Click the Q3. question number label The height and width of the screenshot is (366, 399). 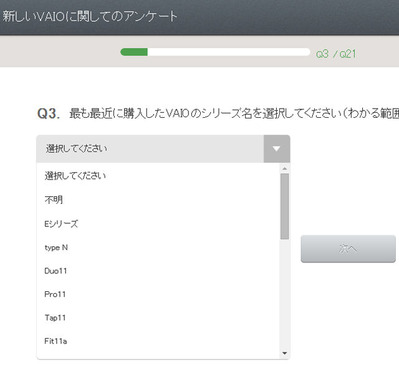tap(49, 113)
